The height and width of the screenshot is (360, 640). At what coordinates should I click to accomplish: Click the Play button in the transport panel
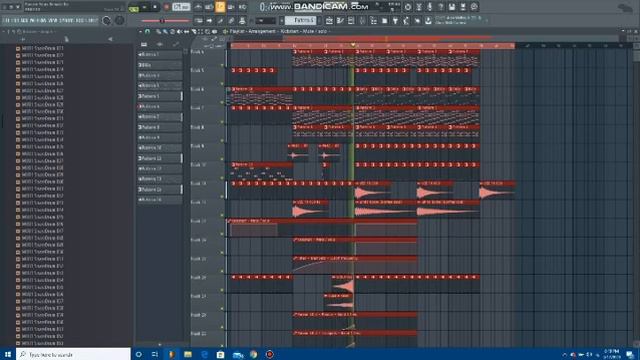(144, 7)
